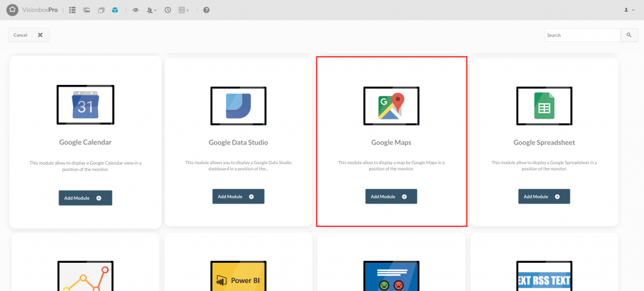Click the Google Data Studio thumbnail image
The image size is (644, 291).
point(238,106)
